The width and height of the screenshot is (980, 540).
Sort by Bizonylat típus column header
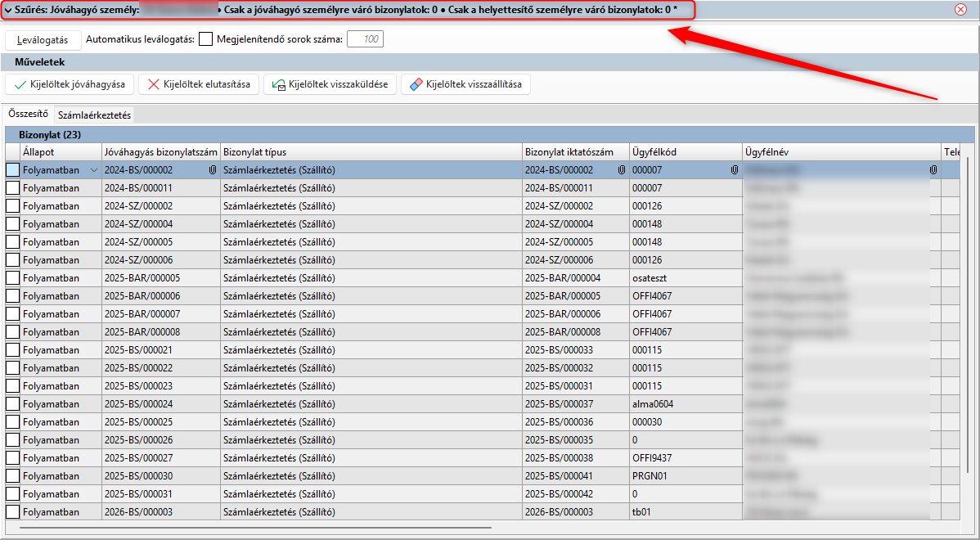(371, 152)
